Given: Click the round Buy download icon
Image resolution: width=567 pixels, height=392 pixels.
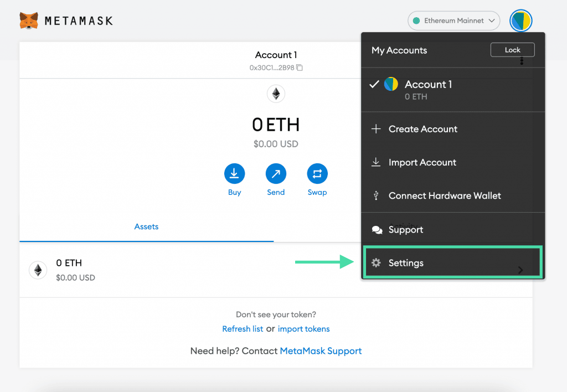Looking at the screenshot, I should click(x=234, y=174).
